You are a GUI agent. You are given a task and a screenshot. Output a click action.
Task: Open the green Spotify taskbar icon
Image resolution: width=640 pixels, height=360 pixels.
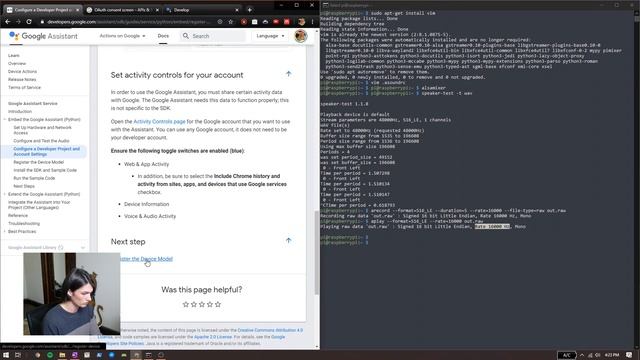50,355
